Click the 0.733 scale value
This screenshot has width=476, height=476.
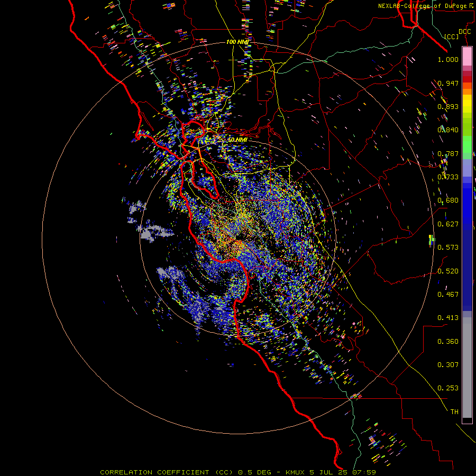pyautogui.click(x=448, y=177)
